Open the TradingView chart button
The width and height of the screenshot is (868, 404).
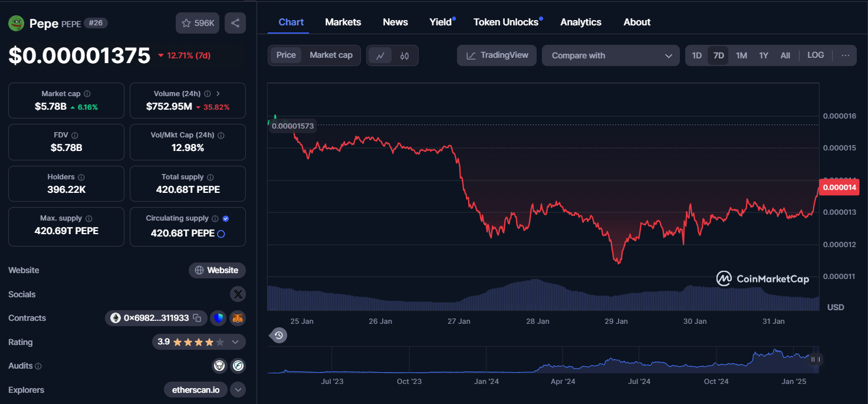point(497,55)
